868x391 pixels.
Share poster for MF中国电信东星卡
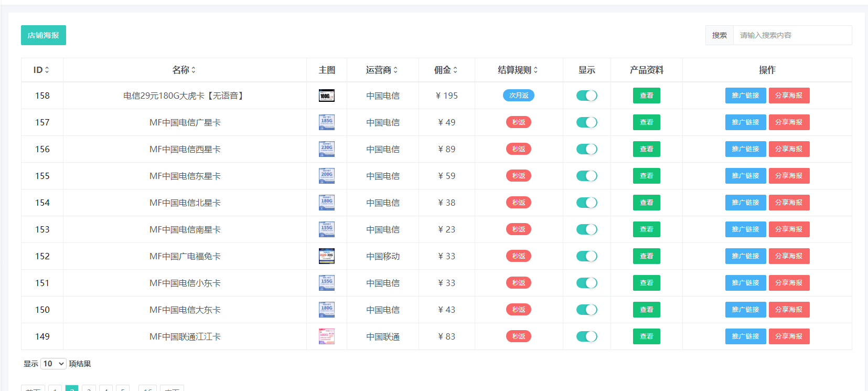[x=789, y=176]
